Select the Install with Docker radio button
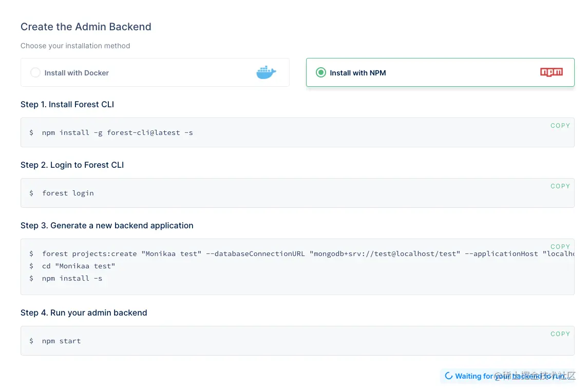 point(35,72)
